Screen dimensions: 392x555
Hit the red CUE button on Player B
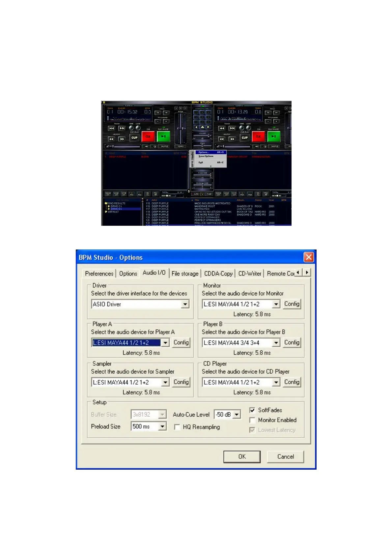(258, 136)
